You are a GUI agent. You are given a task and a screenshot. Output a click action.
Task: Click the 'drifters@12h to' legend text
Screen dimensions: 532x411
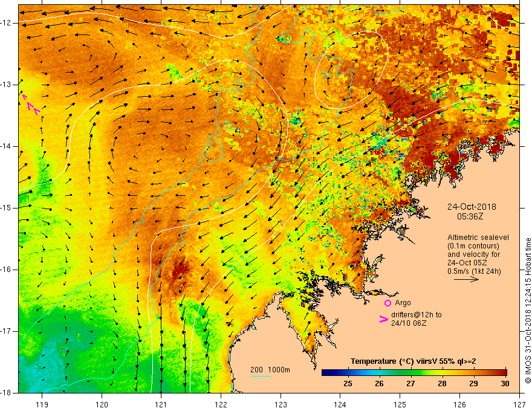[417, 315]
